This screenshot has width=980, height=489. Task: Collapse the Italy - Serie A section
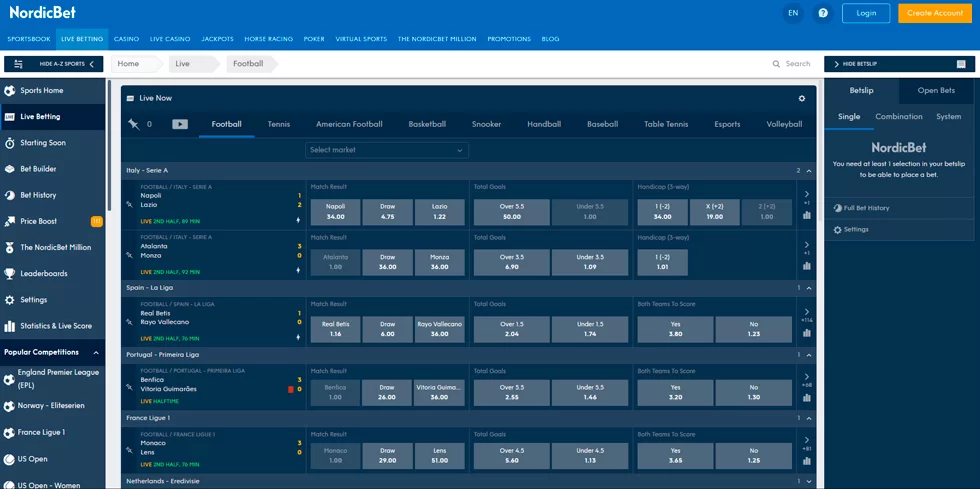pyautogui.click(x=809, y=171)
